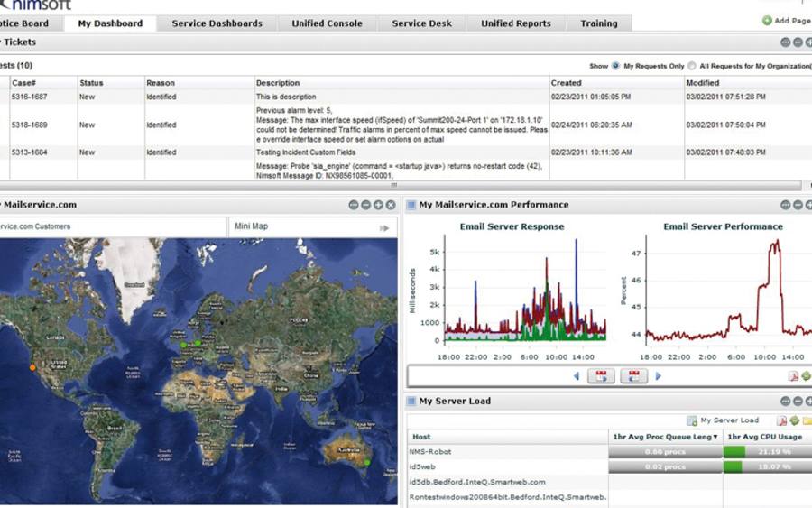Click the My Mailservice.com Performance title icon
Viewport: 812px width, 508px height.
pyautogui.click(x=411, y=205)
